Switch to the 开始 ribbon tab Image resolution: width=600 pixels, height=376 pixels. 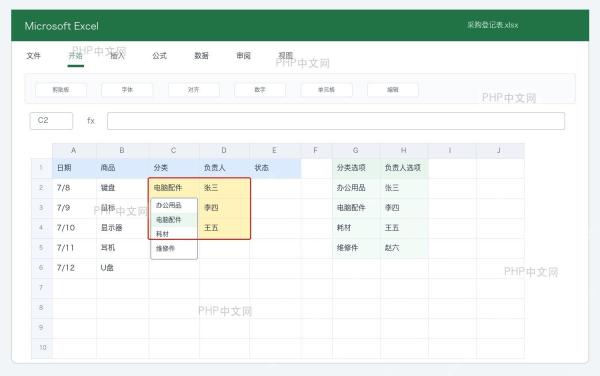[75, 56]
